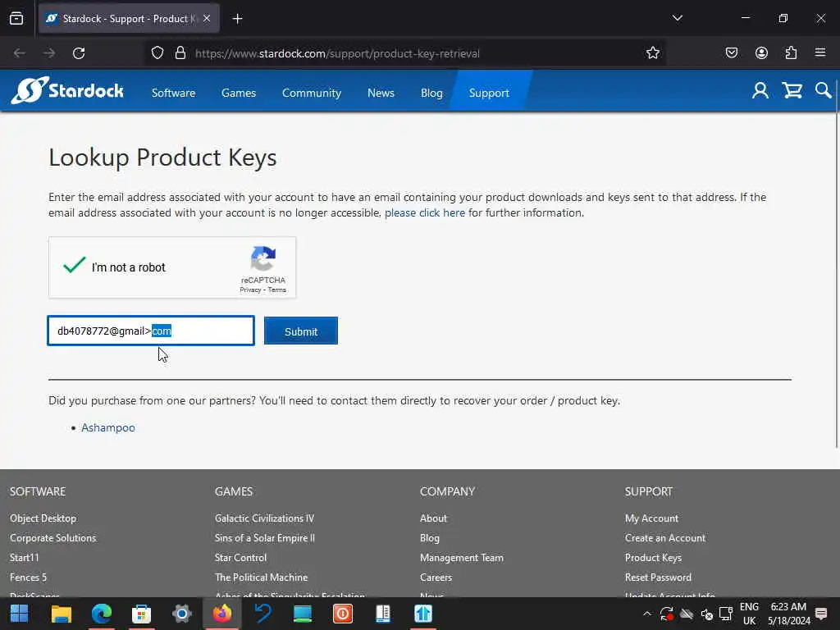Open the Games menu
The width and height of the screenshot is (840, 630).
(239, 93)
